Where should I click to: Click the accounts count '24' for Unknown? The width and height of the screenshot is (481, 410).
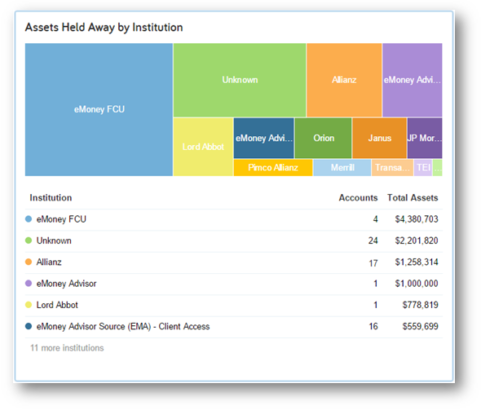point(373,240)
